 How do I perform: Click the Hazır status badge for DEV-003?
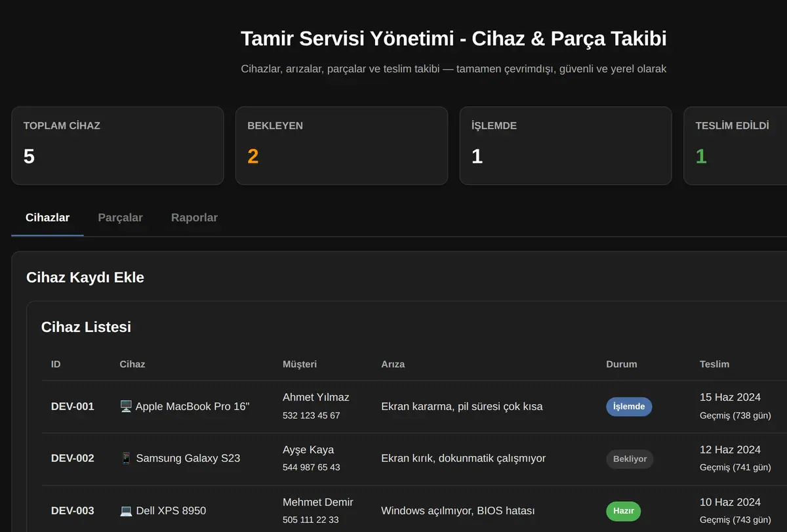click(623, 512)
